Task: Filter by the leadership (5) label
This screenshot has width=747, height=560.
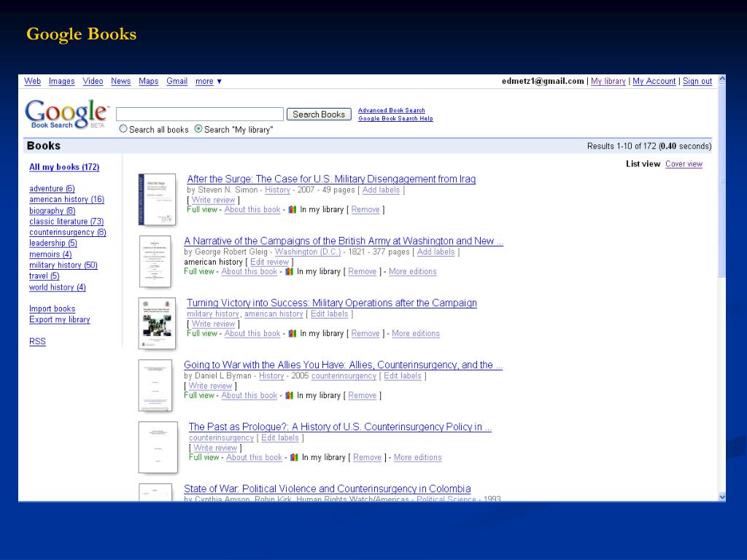Action: click(53, 244)
